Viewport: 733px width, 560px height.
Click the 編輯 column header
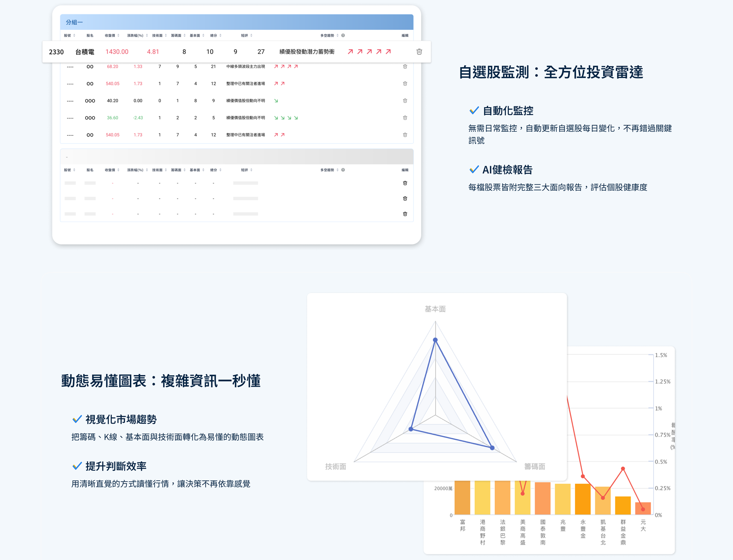pos(404,35)
